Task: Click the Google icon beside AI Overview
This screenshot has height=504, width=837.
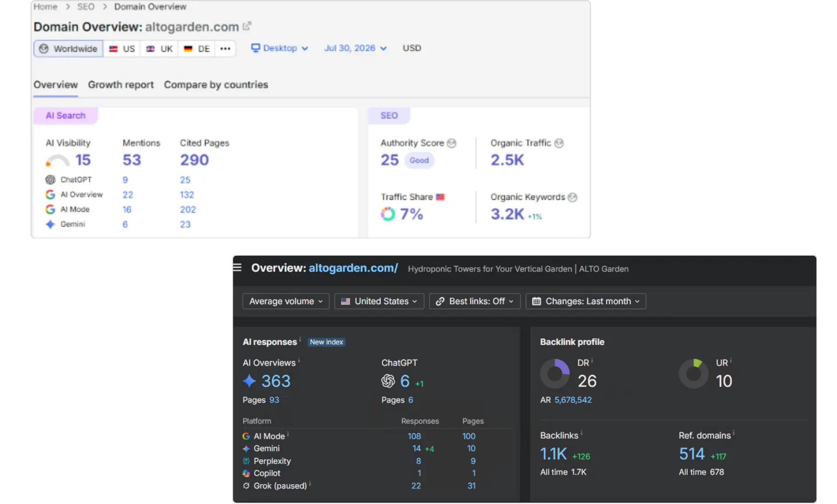Action: [50, 194]
